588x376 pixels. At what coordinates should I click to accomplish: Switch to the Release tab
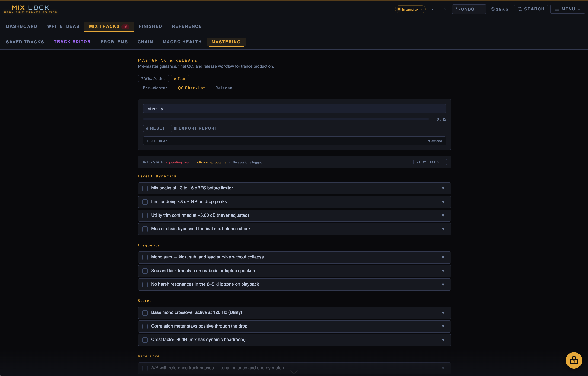click(x=224, y=88)
